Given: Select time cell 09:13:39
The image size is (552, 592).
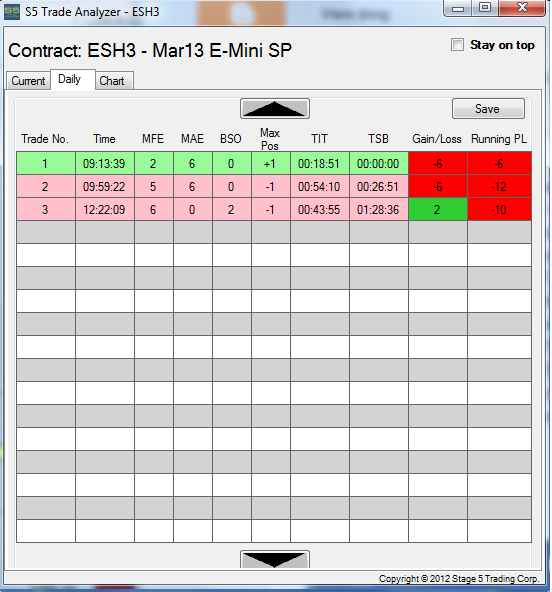Looking at the screenshot, I should pos(105,163).
